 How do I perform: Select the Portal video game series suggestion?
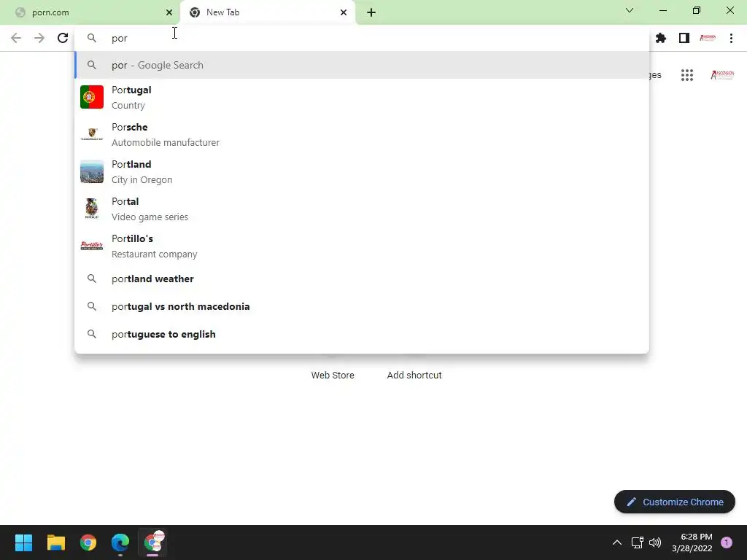[362, 209]
